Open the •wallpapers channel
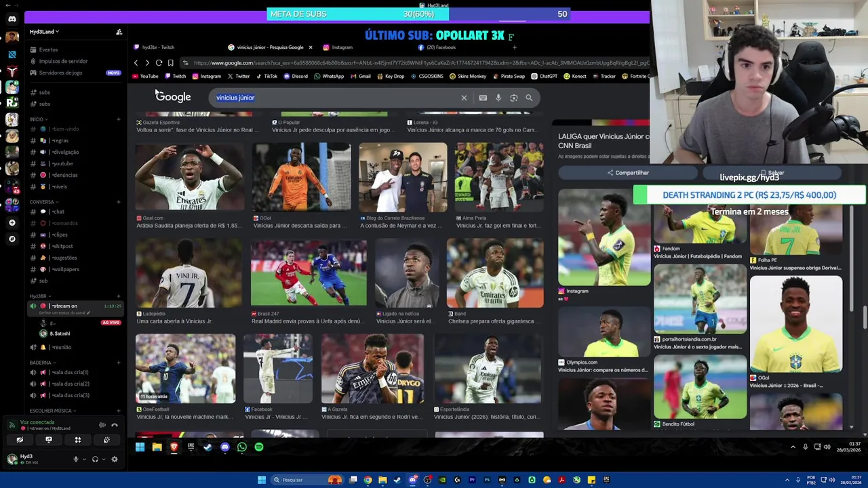868x488 pixels. (x=65, y=269)
